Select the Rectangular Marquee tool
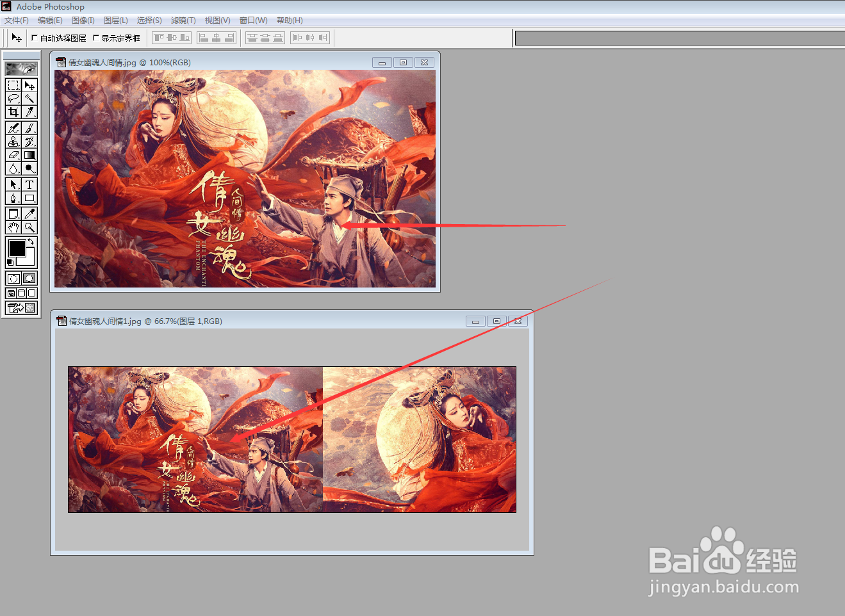This screenshot has height=616, width=845. pos(13,85)
